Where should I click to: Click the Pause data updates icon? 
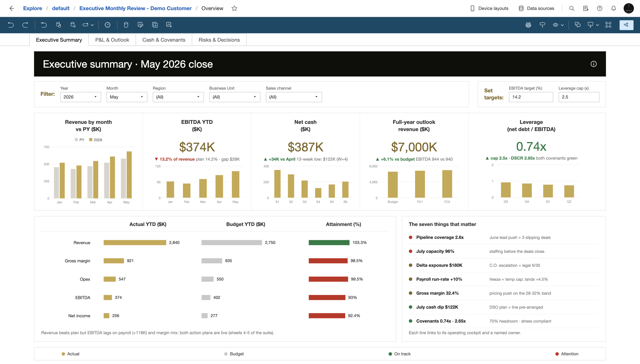pos(73,25)
